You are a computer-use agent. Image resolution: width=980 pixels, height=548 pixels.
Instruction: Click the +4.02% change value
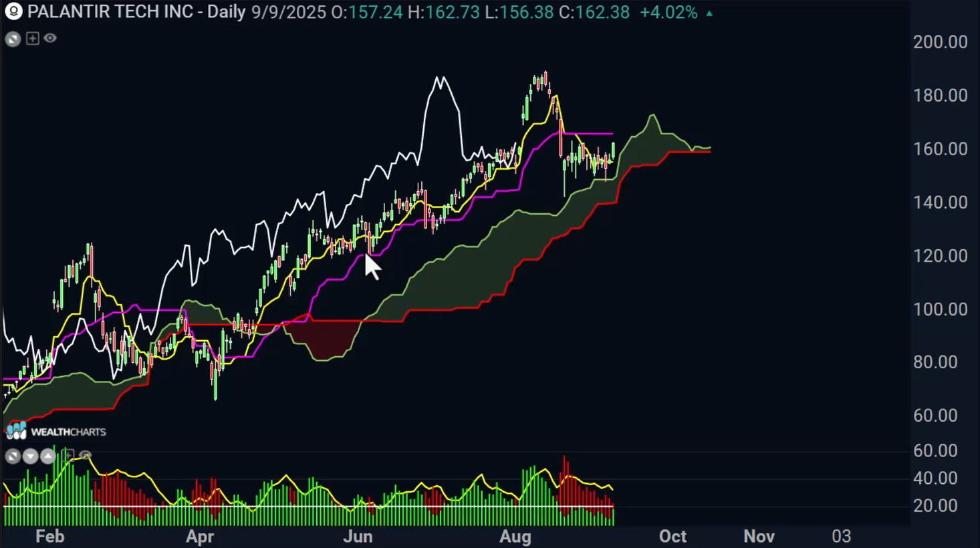coord(668,12)
